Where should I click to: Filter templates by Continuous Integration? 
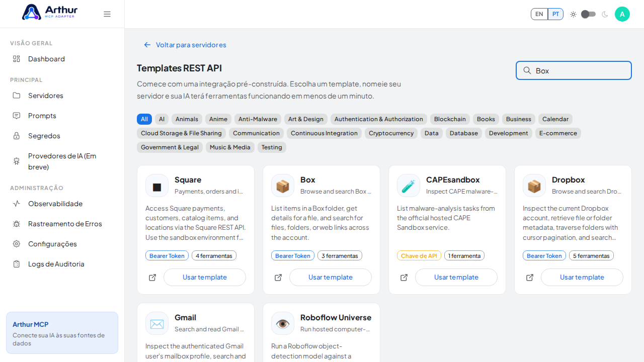[324, 133]
